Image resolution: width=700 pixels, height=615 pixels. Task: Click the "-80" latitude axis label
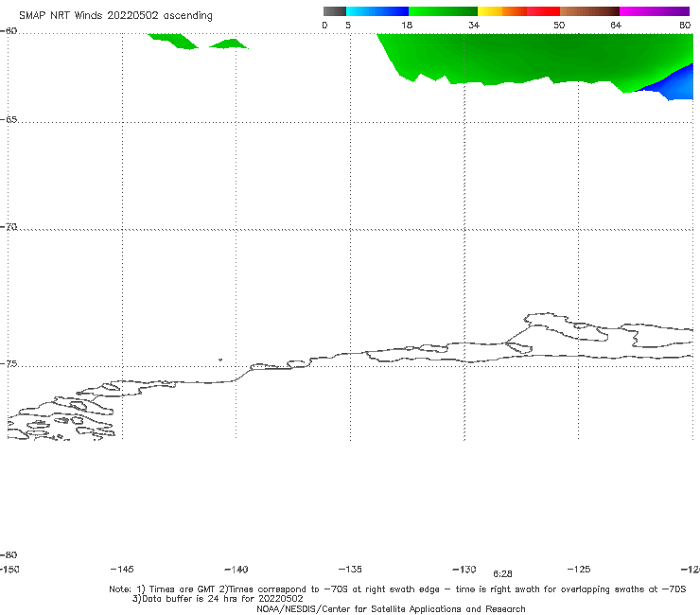tap(9, 554)
